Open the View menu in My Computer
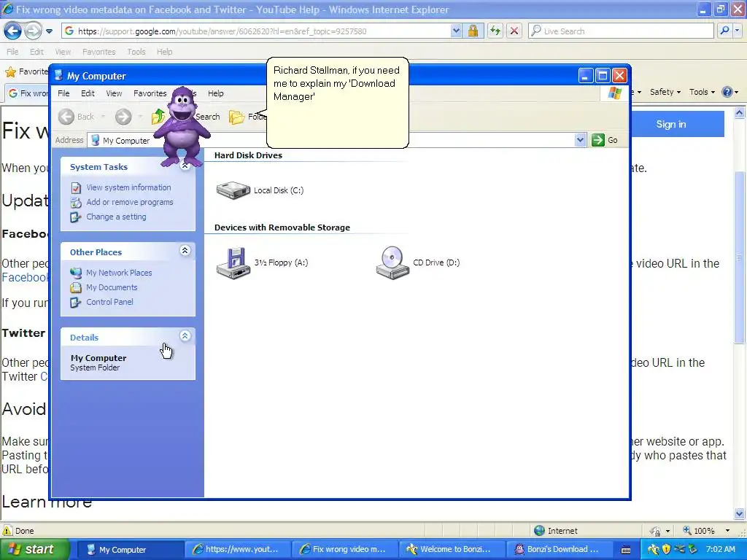The image size is (747, 560). (114, 93)
